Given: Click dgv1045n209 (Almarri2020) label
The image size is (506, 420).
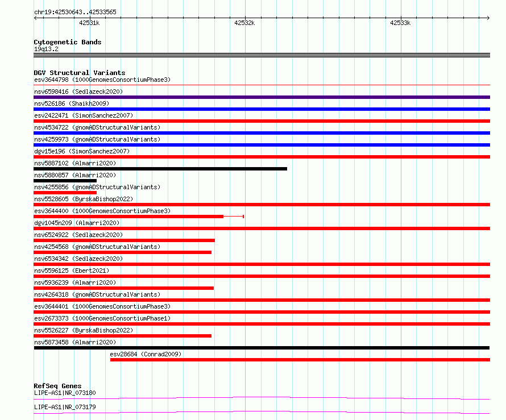Looking at the screenshot, I should click(77, 223).
